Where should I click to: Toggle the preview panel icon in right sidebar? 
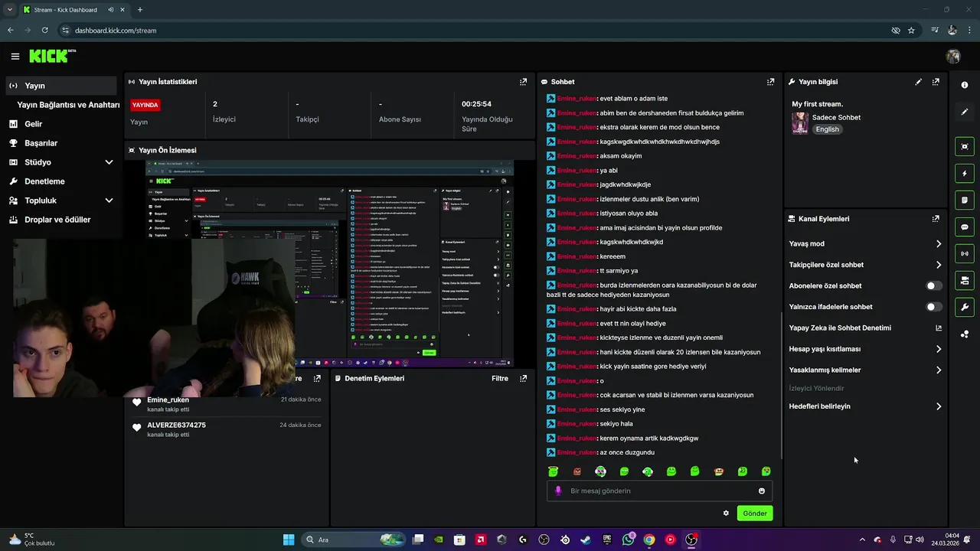pos(965,146)
